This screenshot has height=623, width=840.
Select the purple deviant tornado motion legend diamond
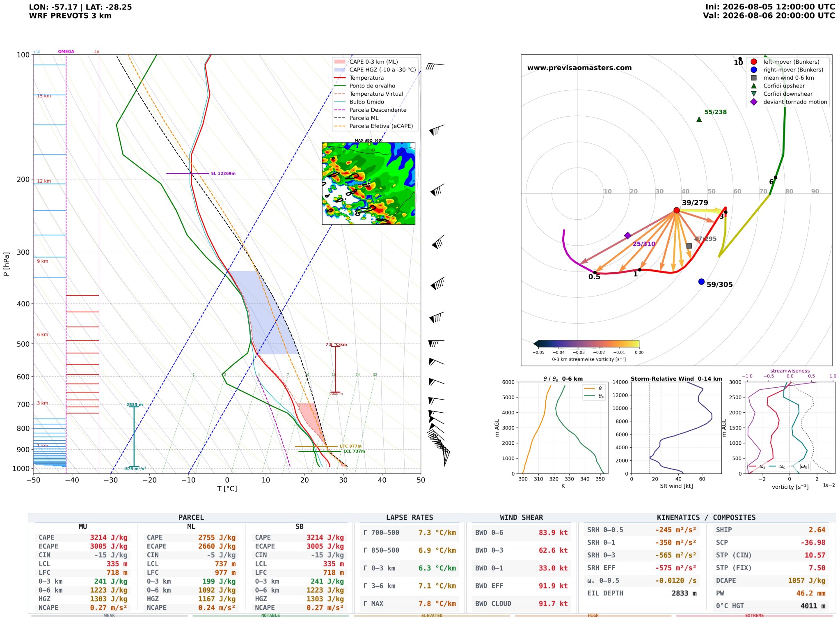click(753, 102)
